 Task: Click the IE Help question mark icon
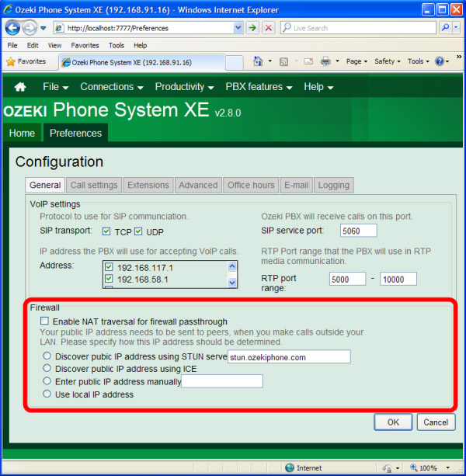tap(440, 61)
